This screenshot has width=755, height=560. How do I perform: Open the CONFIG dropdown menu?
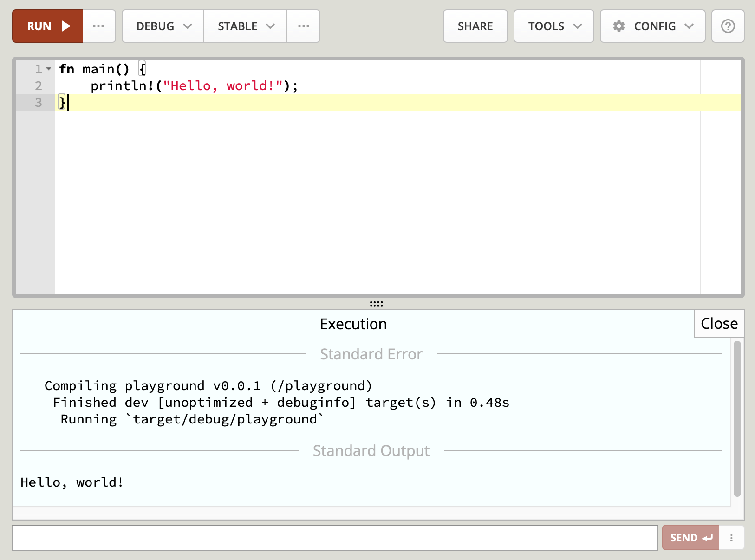(652, 26)
